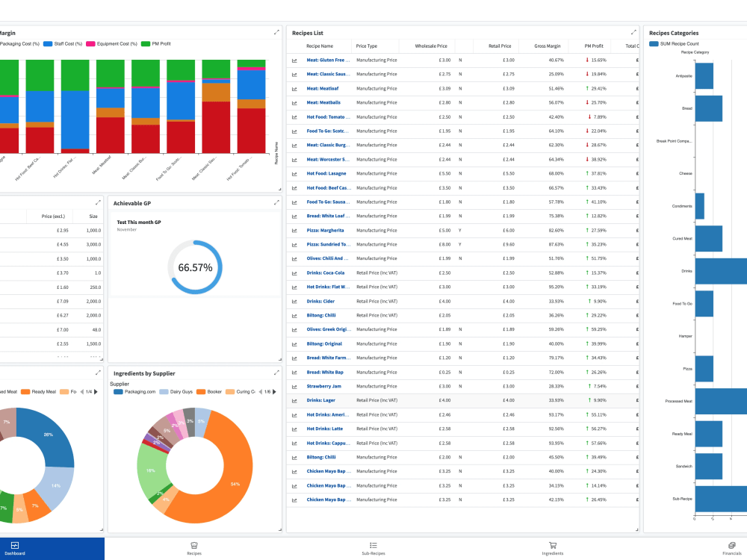Open the Recipes section from bottom navigation
Image resolution: width=747 pixels, height=560 pixels.
194,550
